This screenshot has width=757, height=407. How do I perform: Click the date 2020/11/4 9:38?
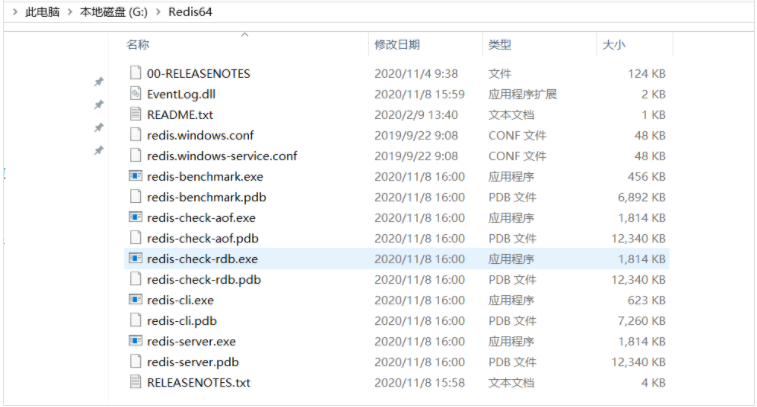[416, 73]
